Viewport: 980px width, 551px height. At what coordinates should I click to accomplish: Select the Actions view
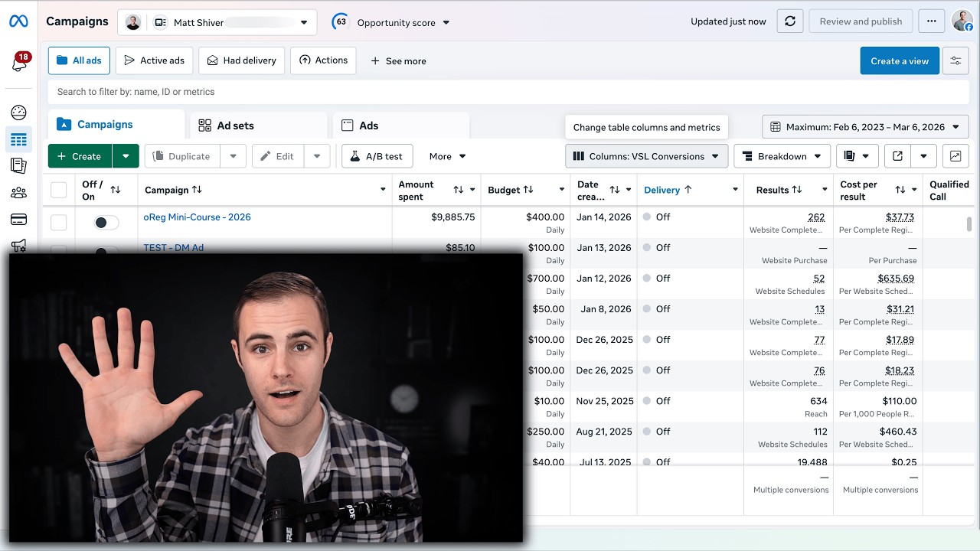pyautogui.click(x=323, y=60)
